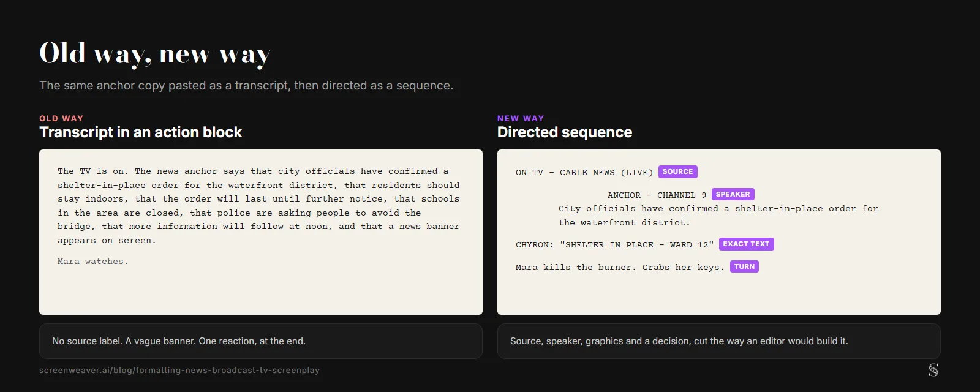Click 'Transcript in an action block' heading

click(x=141, y=132)
